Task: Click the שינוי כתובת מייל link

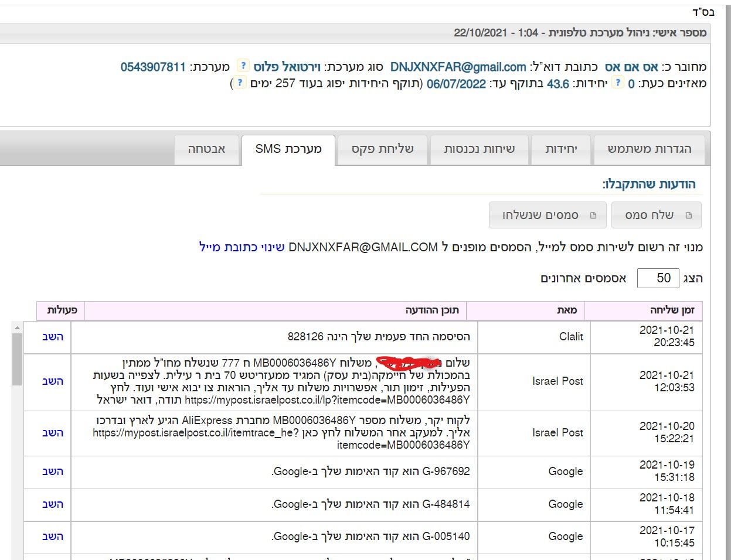Action: point(242,247)
